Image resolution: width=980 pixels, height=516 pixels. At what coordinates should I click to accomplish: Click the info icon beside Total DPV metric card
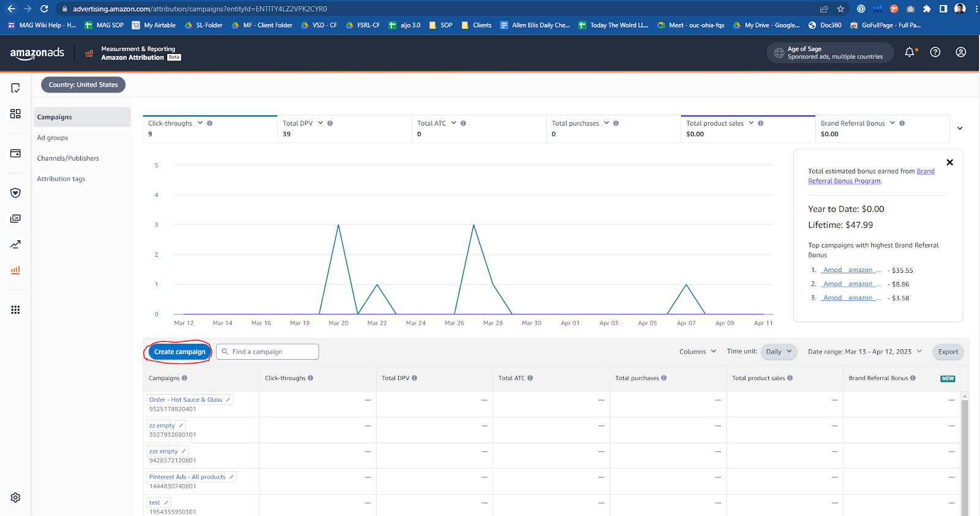[330, 123]
